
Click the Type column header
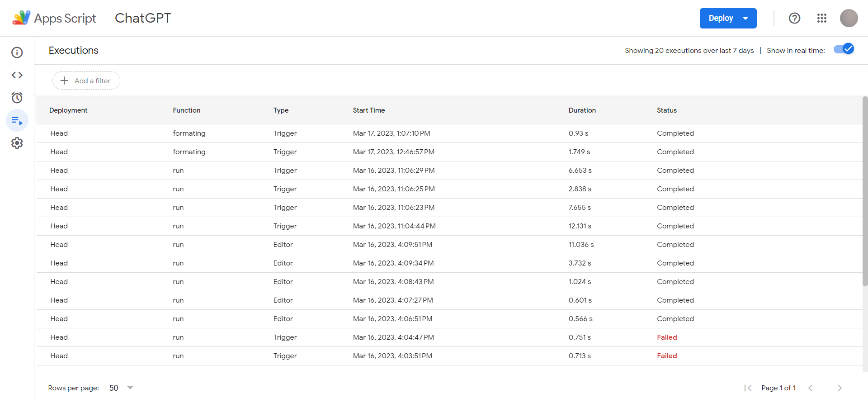[281, 110]
